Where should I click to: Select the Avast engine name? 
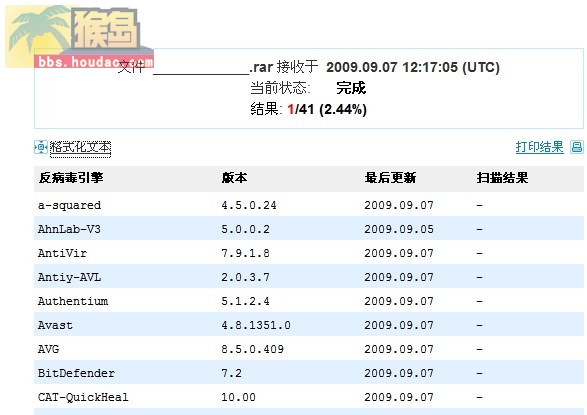click(55, 325)
